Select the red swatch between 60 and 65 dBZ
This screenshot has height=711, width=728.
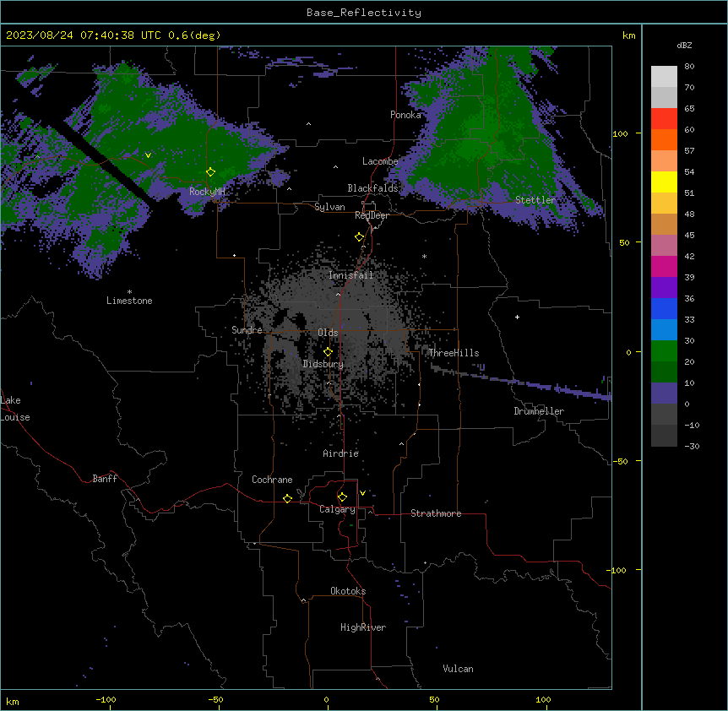coord(664,119)
